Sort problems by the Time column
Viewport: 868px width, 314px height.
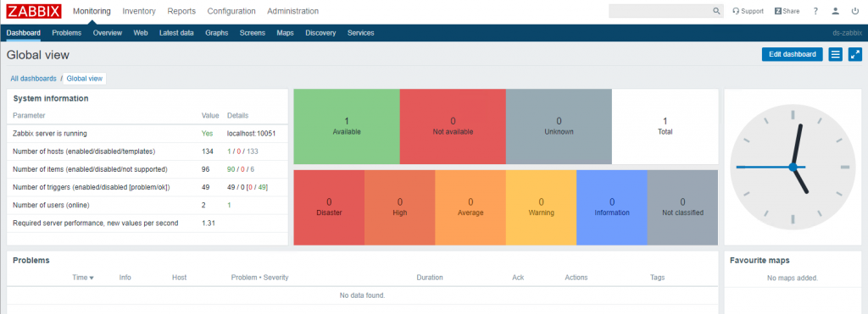pyautogui.click(x=83, y=278)
